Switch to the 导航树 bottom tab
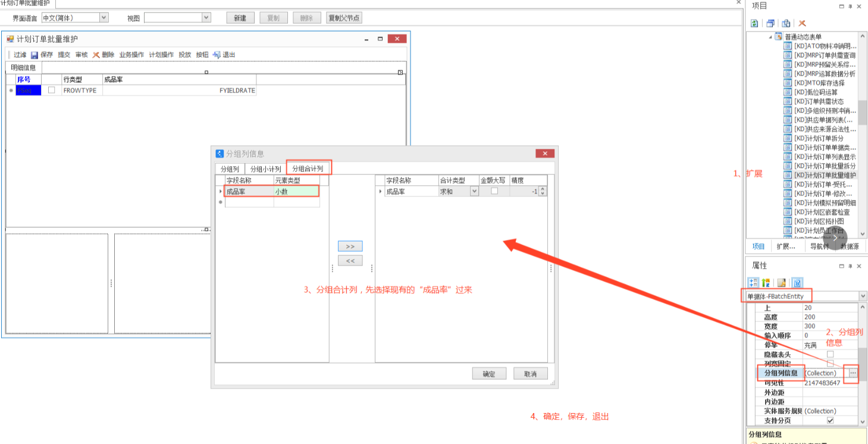Screen dimensions: 868x444 (x=819, y=246)
